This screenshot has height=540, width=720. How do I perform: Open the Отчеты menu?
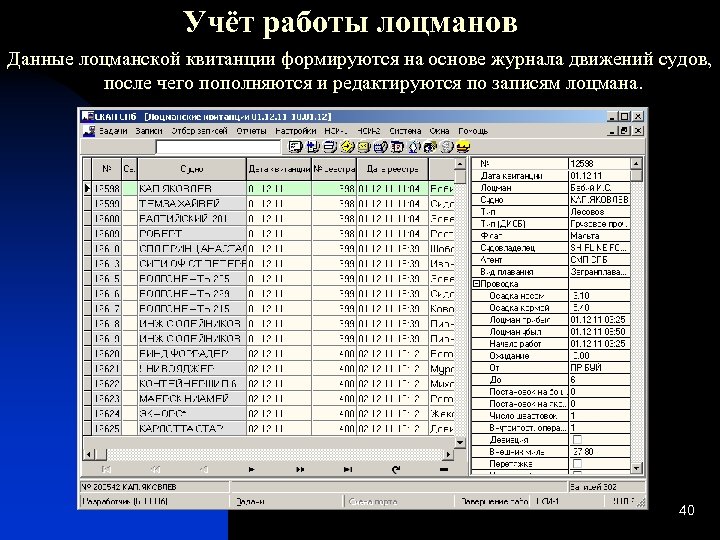click(x=251, y=131)
